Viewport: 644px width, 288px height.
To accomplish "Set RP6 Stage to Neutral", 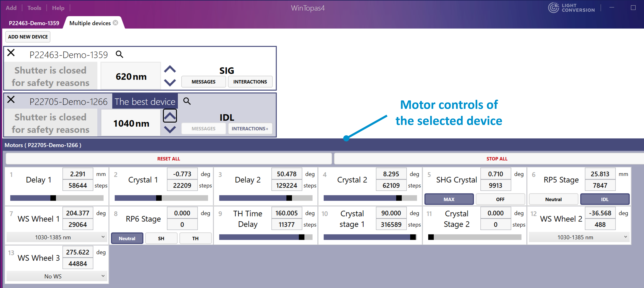I will point(127,238).
